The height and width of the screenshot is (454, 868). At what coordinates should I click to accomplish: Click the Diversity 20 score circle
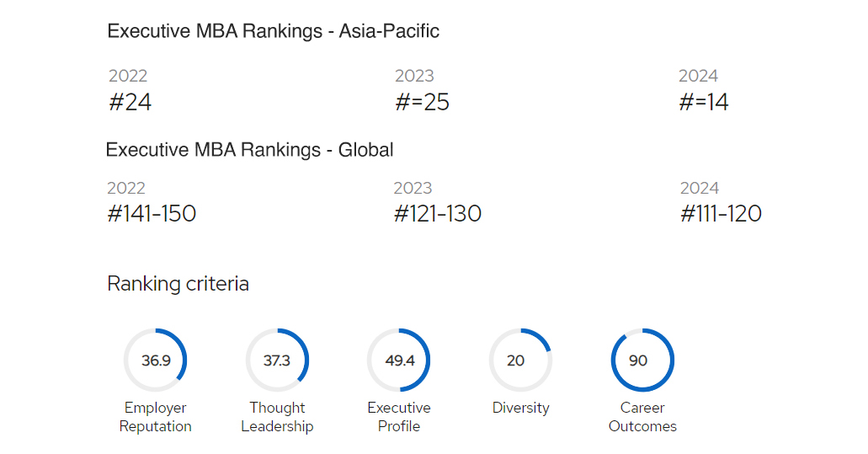520,361
